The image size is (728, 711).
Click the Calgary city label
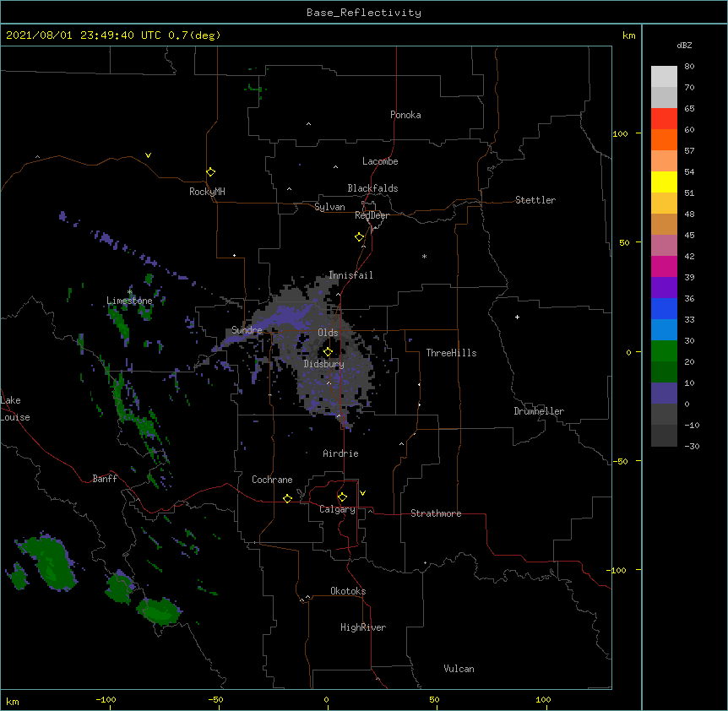point(337,509)
